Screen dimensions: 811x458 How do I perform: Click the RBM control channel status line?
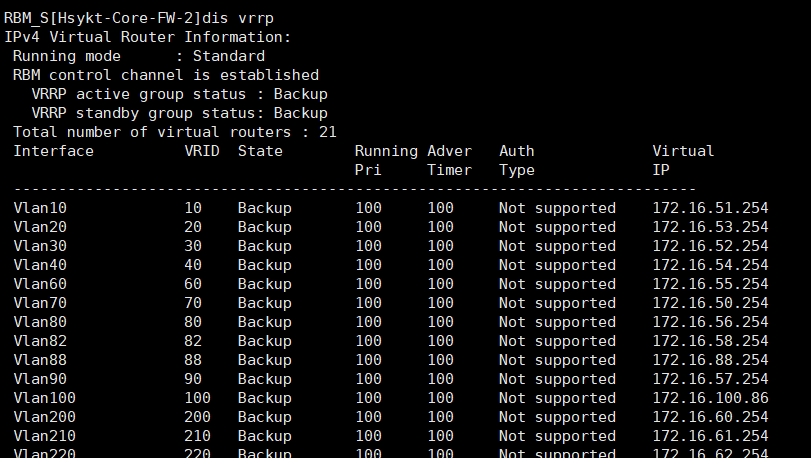pos(166,75)
